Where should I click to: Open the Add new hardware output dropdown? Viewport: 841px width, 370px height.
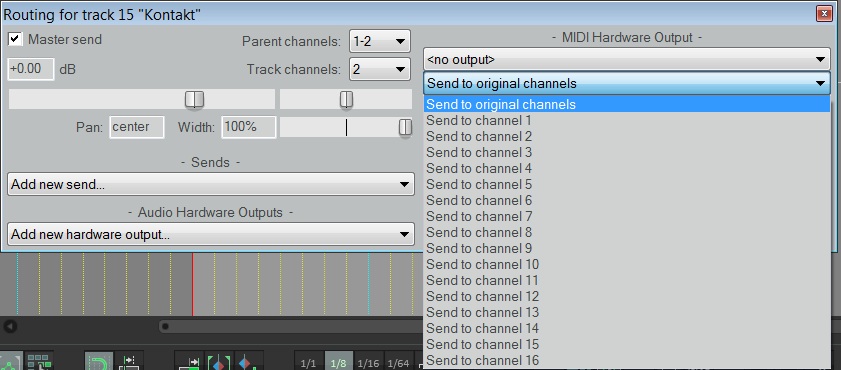coord(211,234)
